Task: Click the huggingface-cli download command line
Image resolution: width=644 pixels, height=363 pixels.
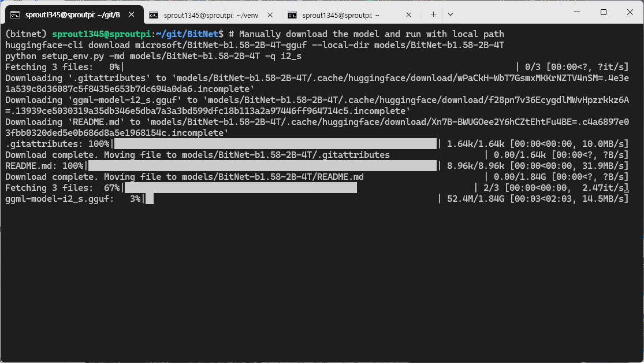Action: [x=255, y=45]
